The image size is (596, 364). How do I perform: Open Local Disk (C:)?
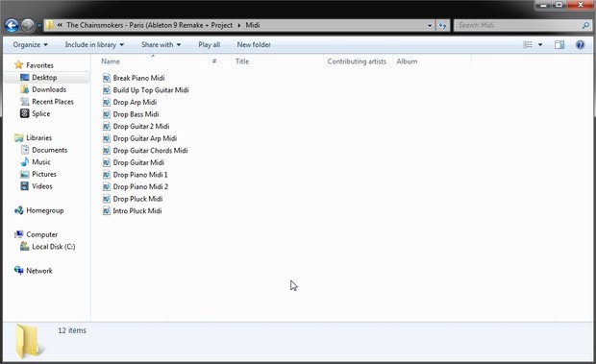coord(53,247)
